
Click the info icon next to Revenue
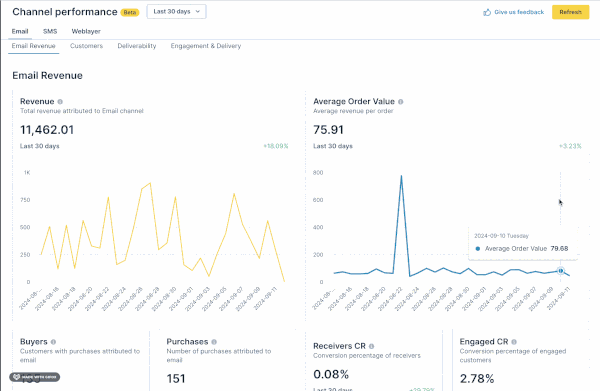coord(60,102)
